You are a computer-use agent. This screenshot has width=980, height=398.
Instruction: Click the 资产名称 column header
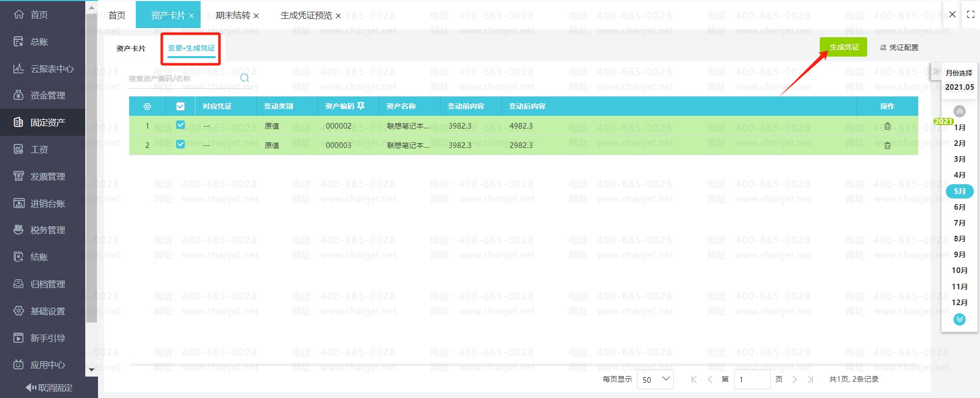click(x=401, y=106)
